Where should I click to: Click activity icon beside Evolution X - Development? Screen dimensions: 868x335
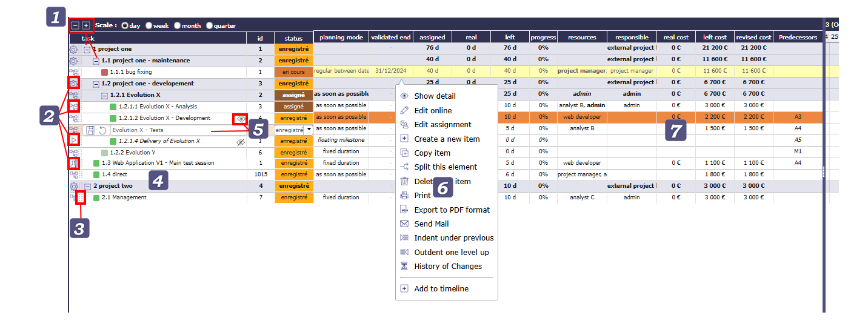tap(73, 118)
